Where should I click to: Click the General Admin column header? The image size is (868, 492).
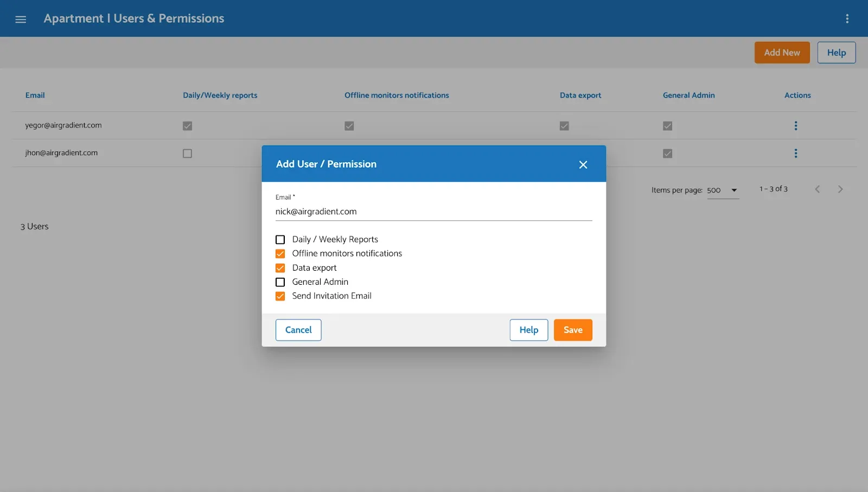pyautogui.click(x=688, y=95)
